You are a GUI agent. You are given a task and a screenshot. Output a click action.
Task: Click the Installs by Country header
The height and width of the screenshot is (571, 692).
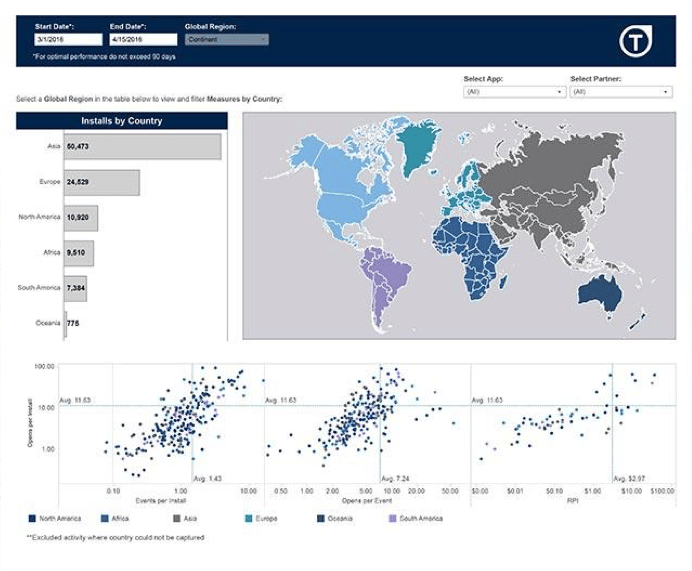click(121, 121)
